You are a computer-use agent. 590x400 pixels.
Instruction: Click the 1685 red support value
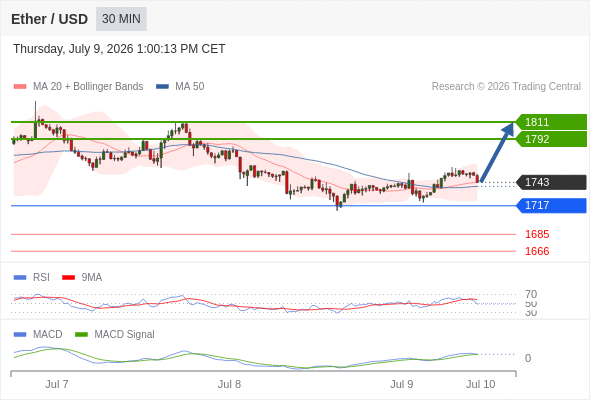(537, 234)
